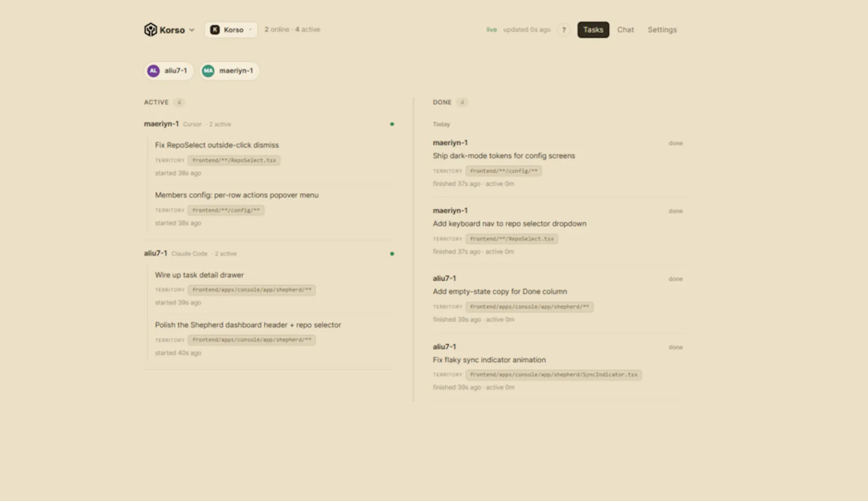Switch to the Chat tab
This screenshot has height=501, width=868.
(x=626, y=30)
